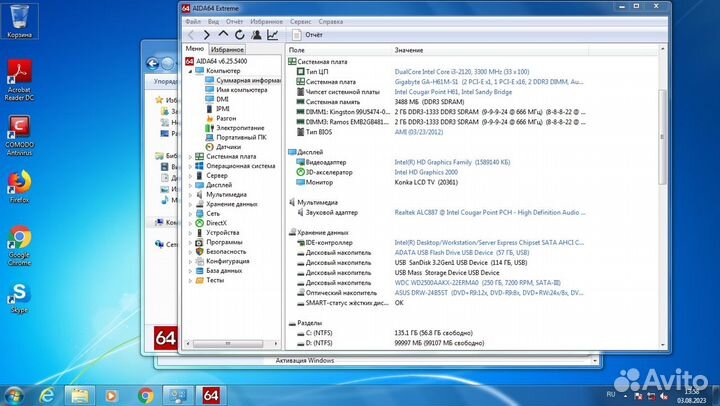Open Intel Cougar Point H61 chipset link
The width and height of the screenshot is (720, 406).
[453, 92]
